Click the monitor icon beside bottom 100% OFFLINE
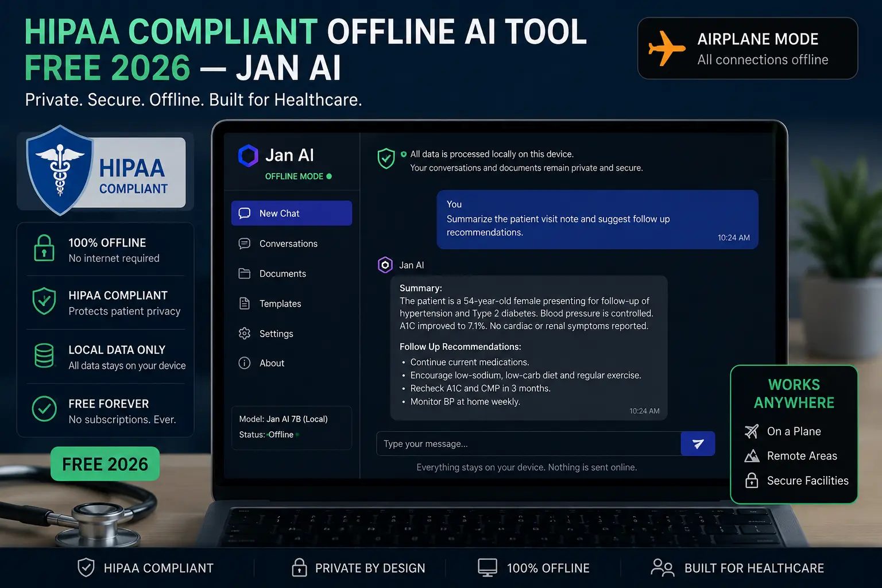This screenshot has height=588, width=882. tap(488, 567)
